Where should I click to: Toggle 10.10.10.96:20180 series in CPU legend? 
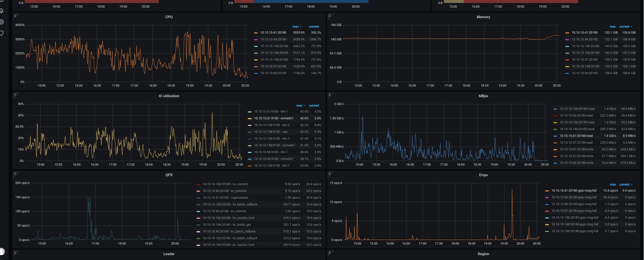pos(273,39)
